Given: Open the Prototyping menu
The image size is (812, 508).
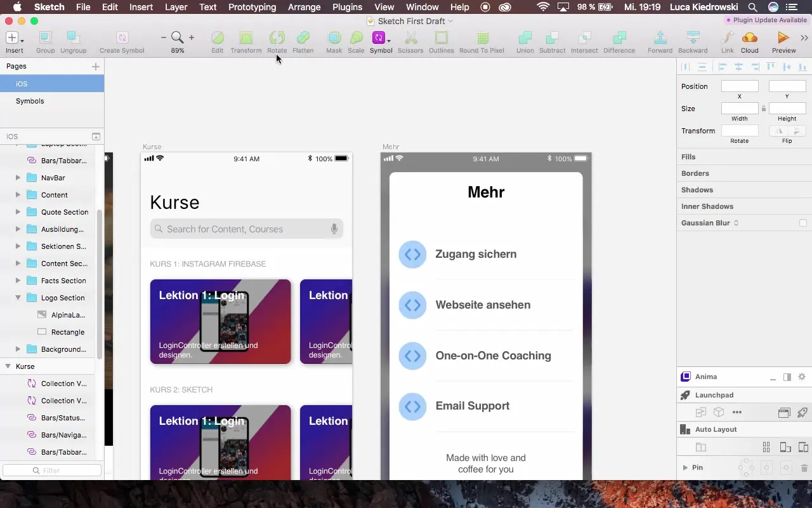Looking at the screenshot, I should [252, 7].
